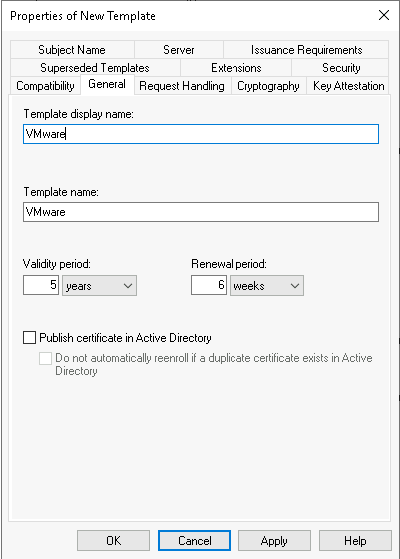
Task: Enable Publish certificate in Active Directory
Action: coord(29,337)
